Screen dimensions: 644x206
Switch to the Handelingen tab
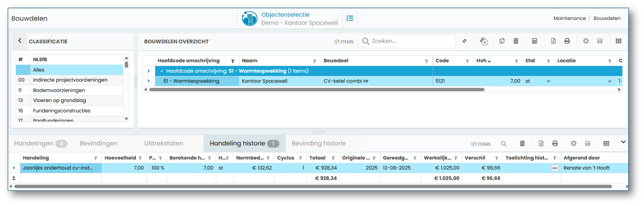40,143
